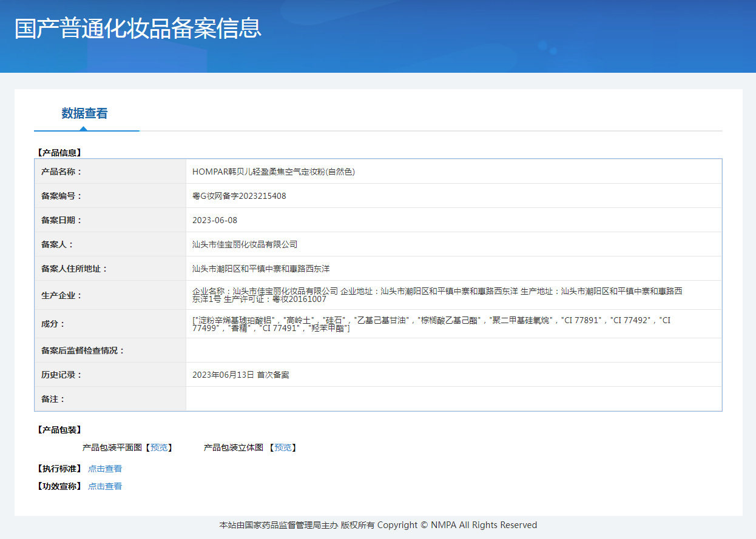Click the 生产企业 details text
This screenshot has width=756, height=539.
(x=437, y=295)
